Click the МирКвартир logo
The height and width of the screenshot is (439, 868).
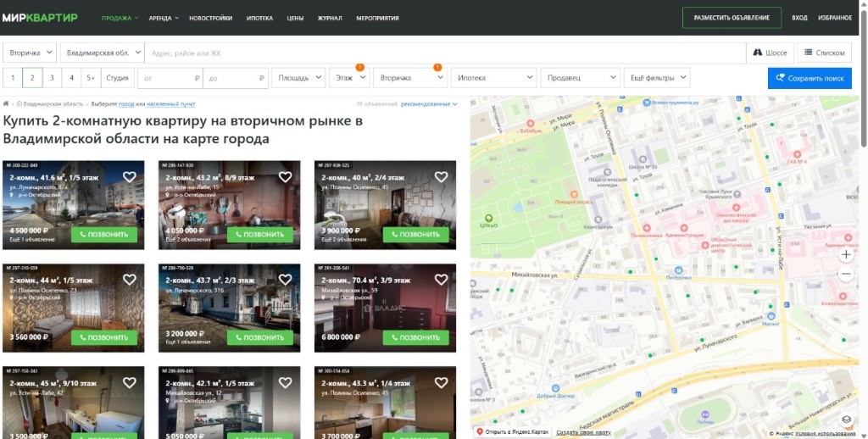(x=40, y=18)
